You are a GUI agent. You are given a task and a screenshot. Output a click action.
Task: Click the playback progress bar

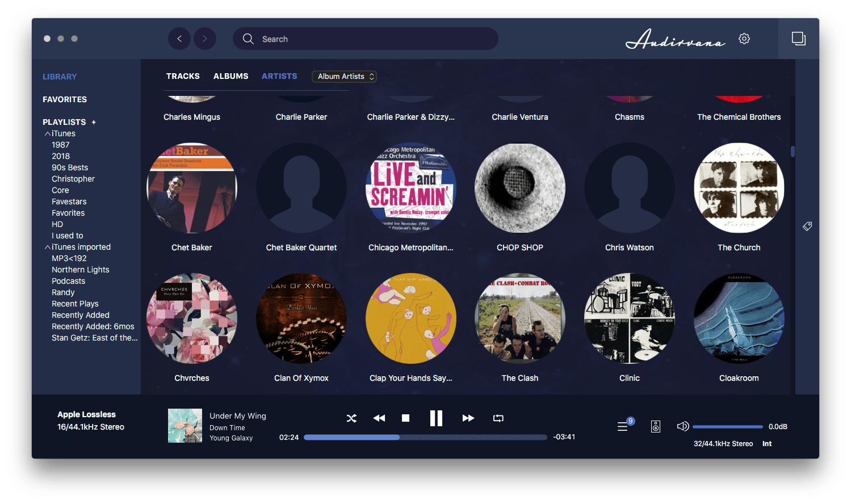pyautogui.click(x=425, y=437)
